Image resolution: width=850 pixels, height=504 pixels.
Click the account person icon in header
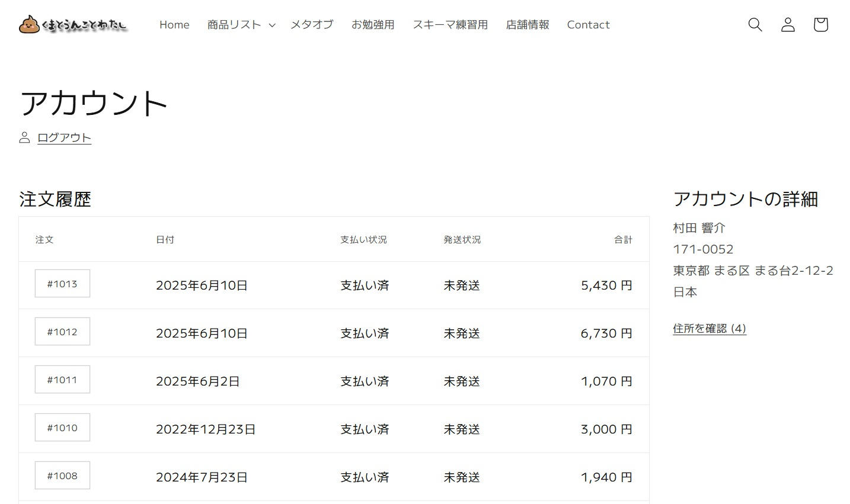pos(788,24)
